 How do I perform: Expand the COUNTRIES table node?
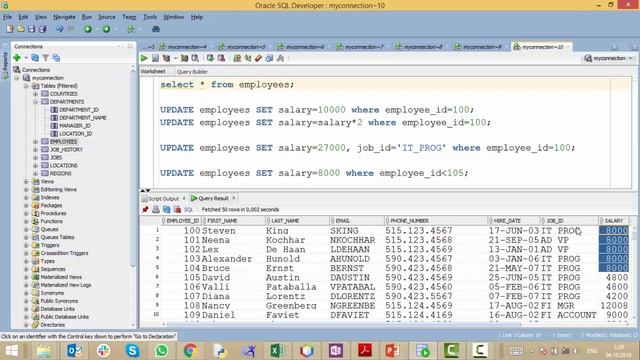coord(35,93)
